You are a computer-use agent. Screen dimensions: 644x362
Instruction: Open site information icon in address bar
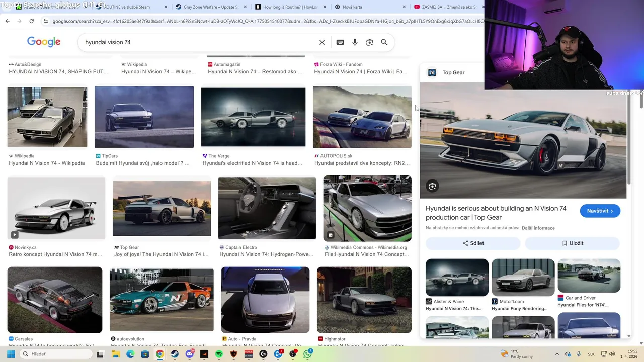(46, 21)
